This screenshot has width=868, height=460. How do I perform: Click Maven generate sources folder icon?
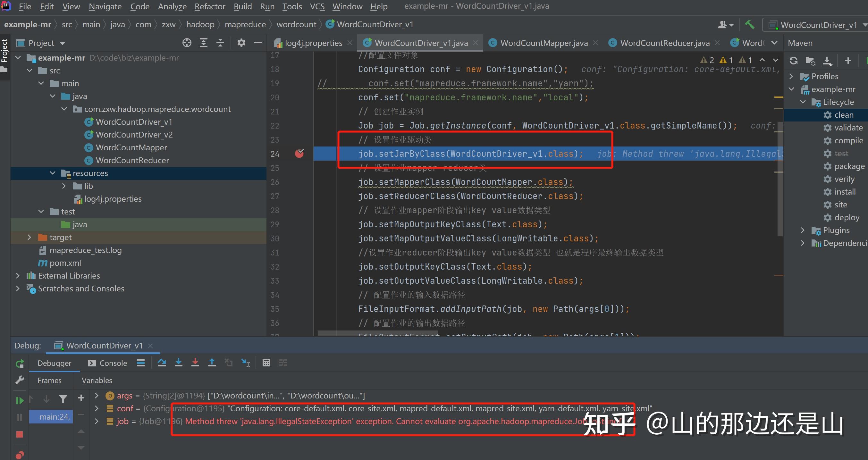point(810,61)
